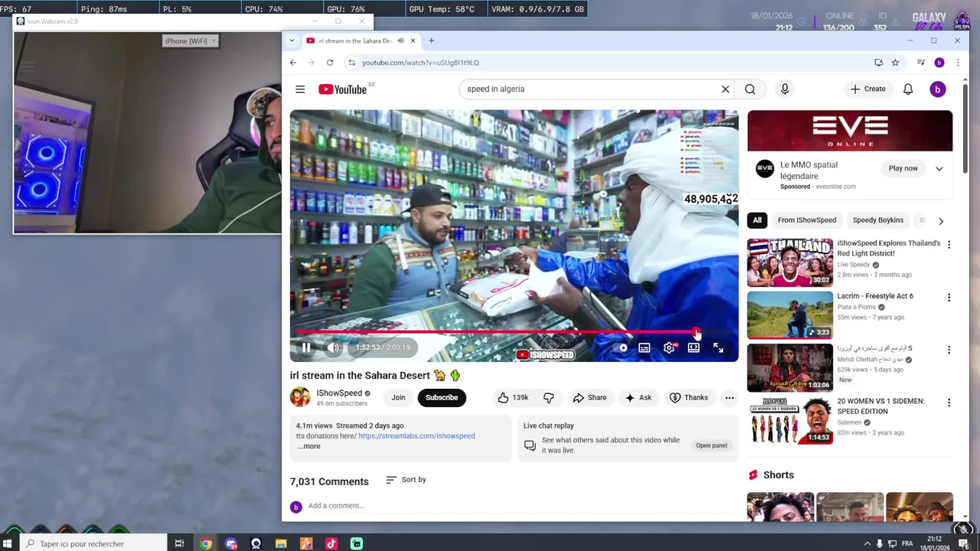Share the video
The width and height of the screenshot is (980, 551).
(590, 398)
